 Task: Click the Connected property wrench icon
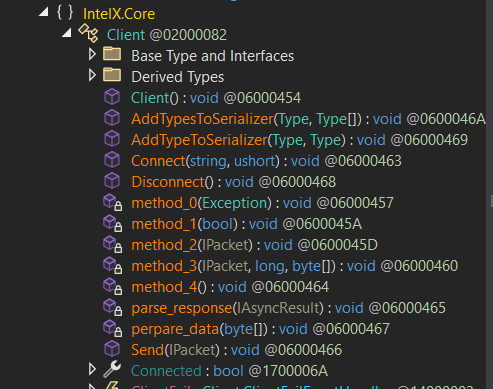pyautogui.click(x=112, y=369)
